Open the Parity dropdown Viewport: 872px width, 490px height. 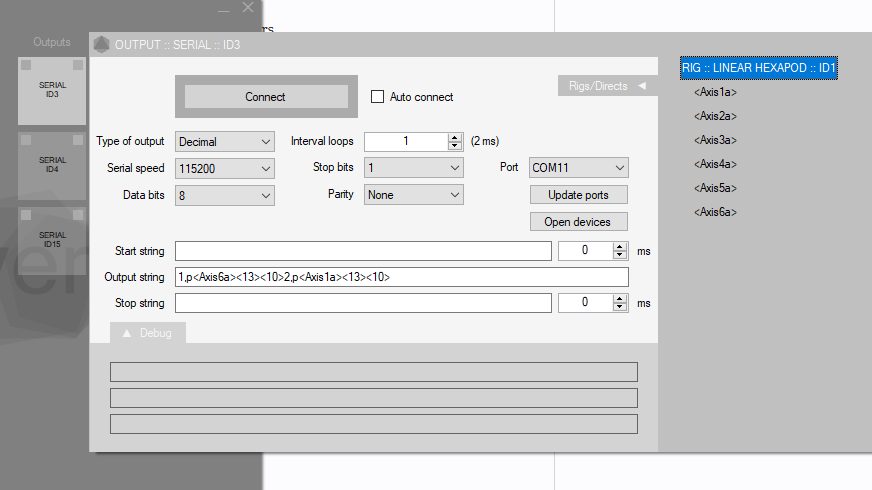coord(414,195)
